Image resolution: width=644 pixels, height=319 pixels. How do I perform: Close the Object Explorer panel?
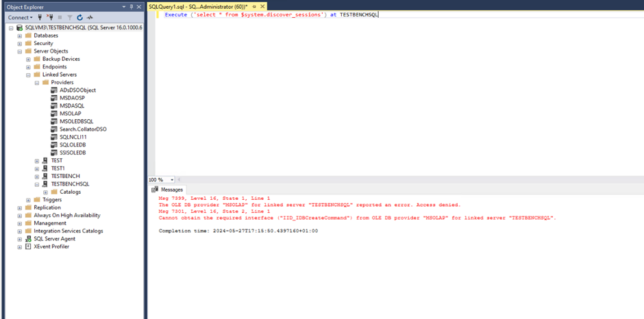coord(139,7)
